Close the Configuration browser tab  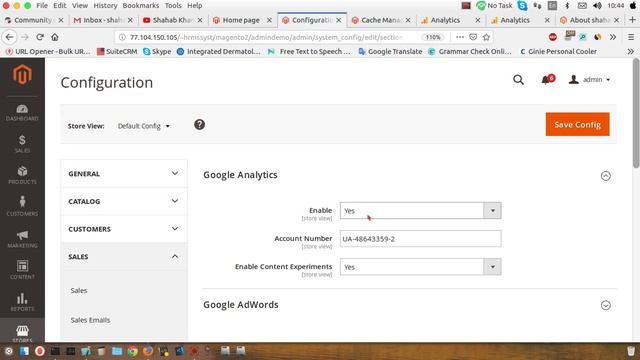(339, 20)
